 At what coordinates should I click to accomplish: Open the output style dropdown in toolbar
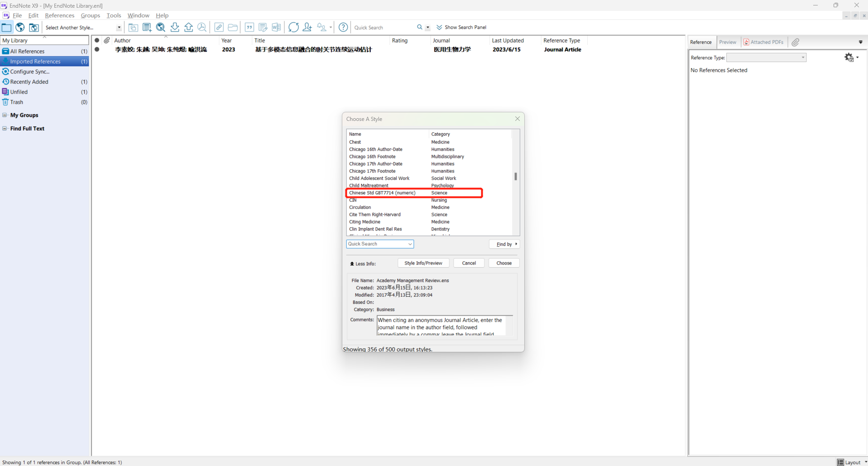point(119,28)
